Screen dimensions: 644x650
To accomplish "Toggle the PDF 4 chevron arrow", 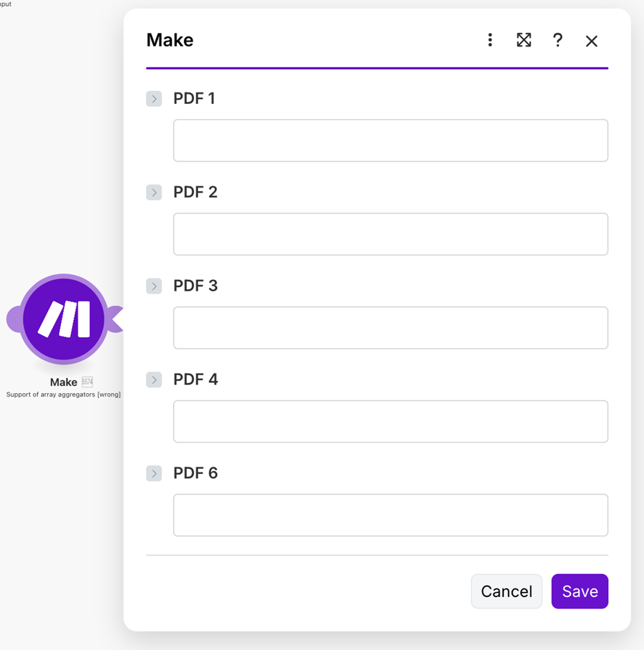I will pos(154,380).
